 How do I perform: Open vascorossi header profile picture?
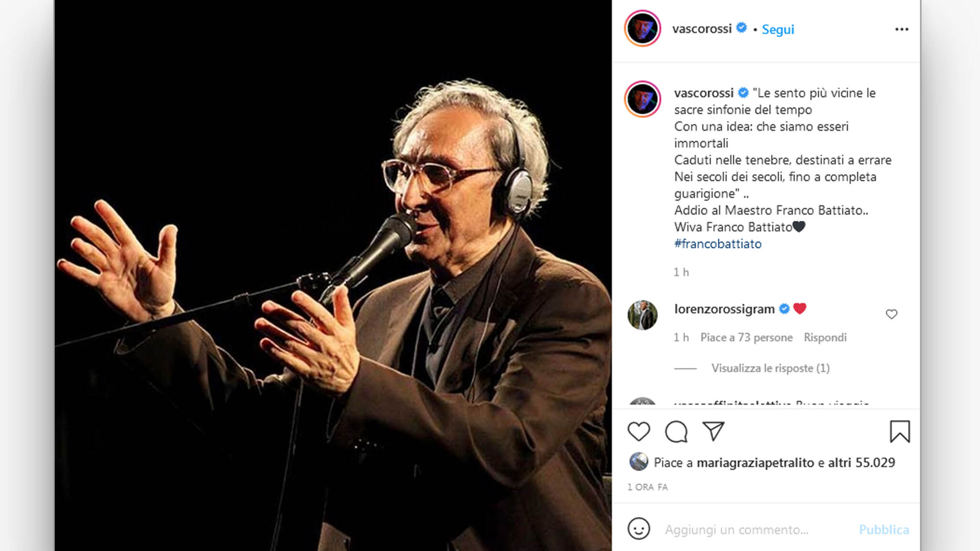pos(642,28)
